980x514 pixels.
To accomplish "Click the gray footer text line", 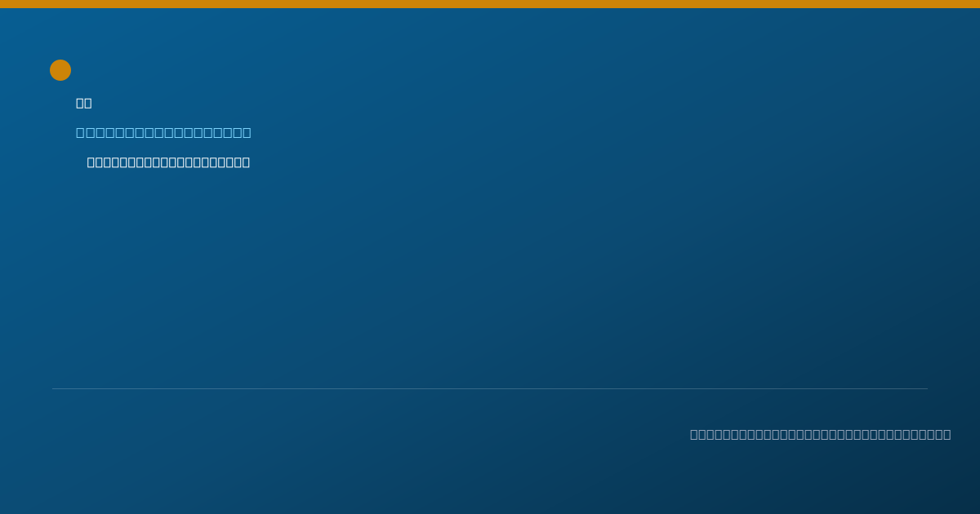I will click(820, 434).
